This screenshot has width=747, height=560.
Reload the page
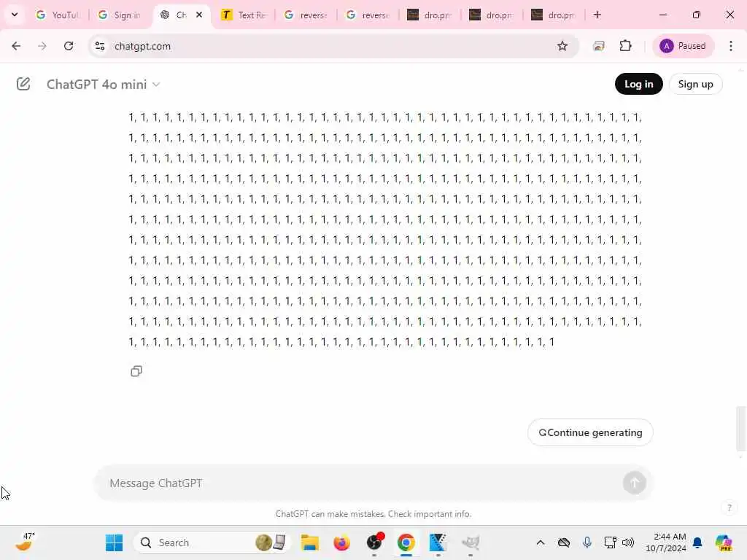tap(69, 46)
